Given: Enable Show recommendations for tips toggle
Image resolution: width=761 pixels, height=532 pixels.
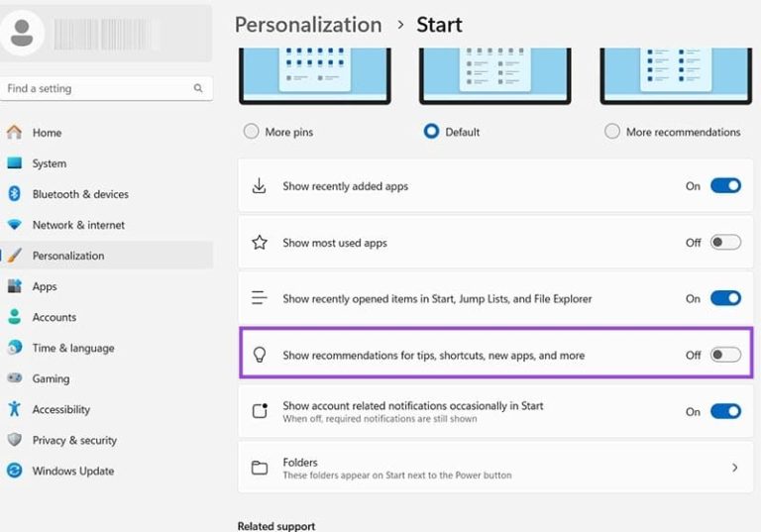Looking at the screenshot, I should [x=725, y=355].
